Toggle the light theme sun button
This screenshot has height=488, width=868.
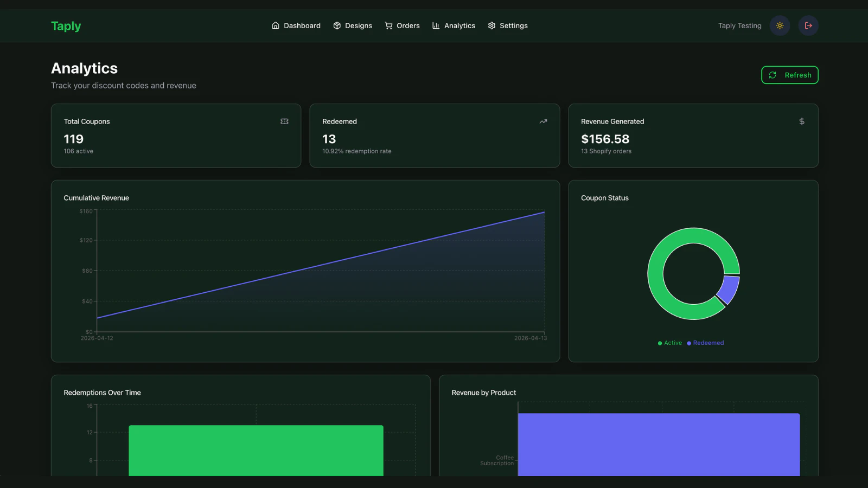pos(780,25)
